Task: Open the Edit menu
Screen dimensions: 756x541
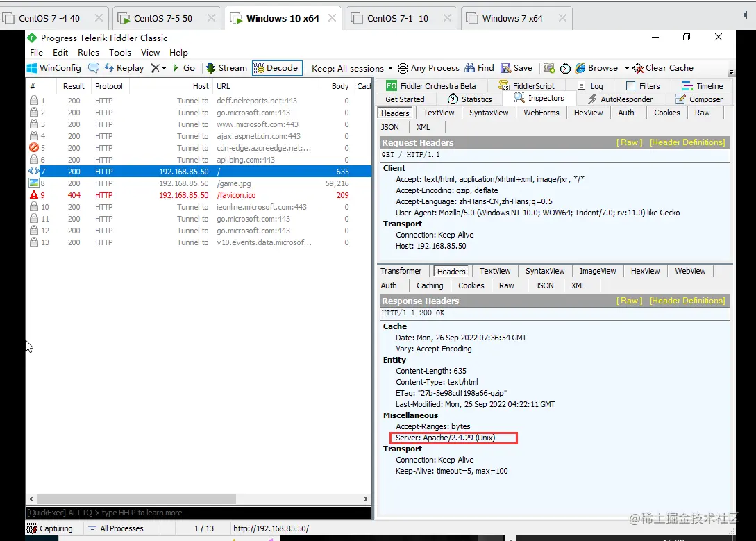Action: (60, 53)
